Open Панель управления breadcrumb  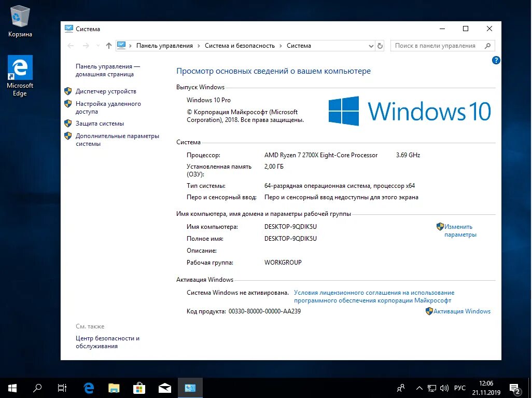[164, 46]
